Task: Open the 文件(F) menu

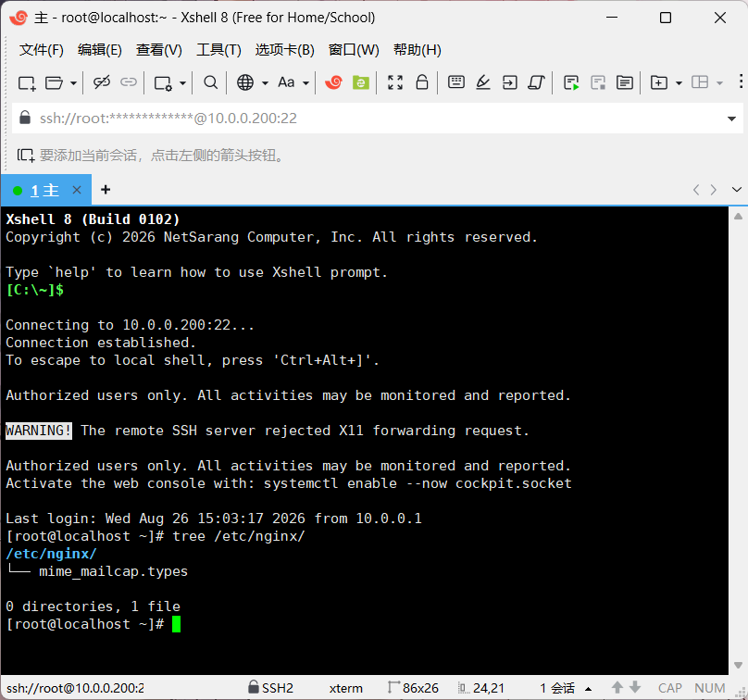Action: click(x=42, y=50)
